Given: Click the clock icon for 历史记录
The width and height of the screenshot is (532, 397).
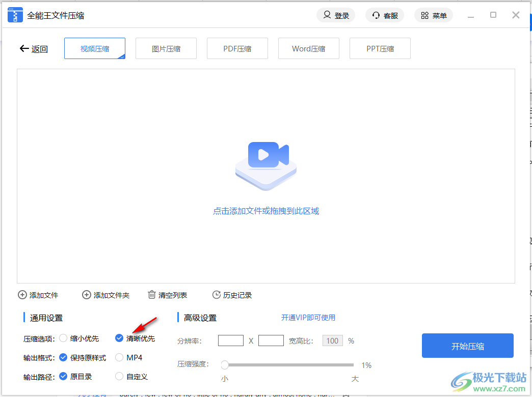Looking at the screenshot, I should coord(217,295).
